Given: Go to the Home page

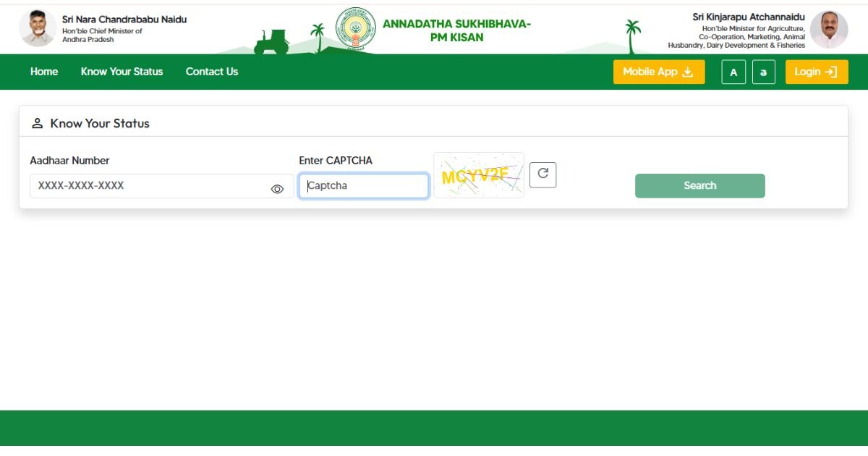Looking at the screenshot, I should tap(44, 72).
